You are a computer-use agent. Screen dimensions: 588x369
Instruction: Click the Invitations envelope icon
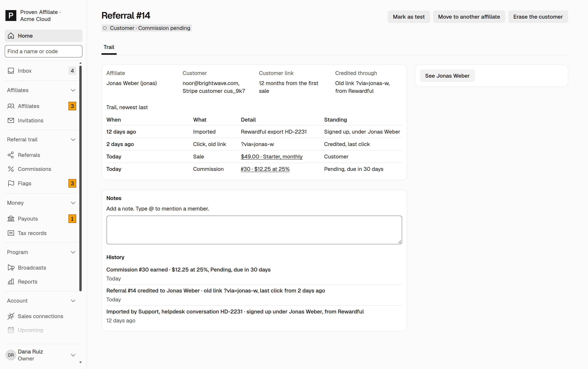click(11, 120)
